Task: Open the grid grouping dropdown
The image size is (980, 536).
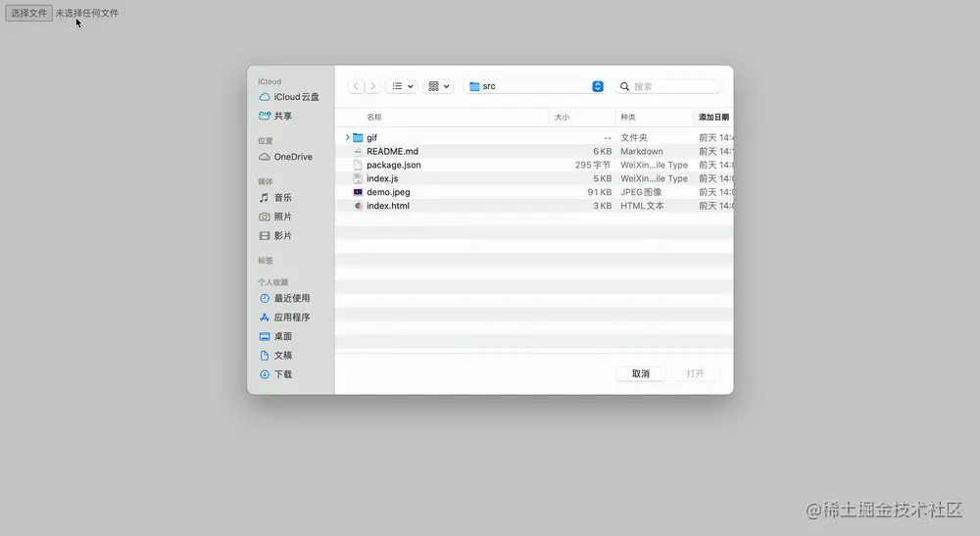Action: [x=438, y=86]
